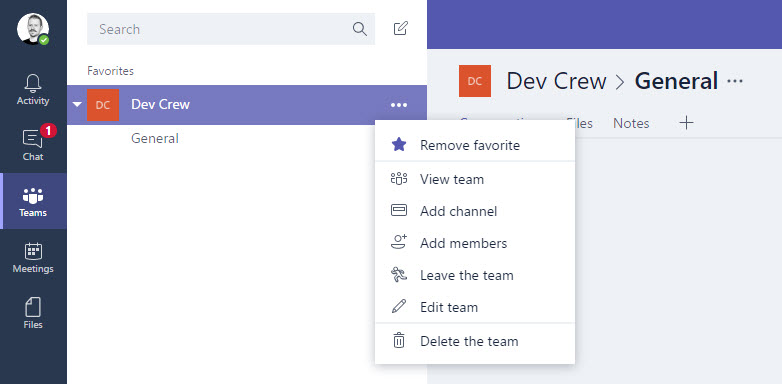This screenshot has height=384, width=782.
Task: Switch to the Notes tab
Action: pos(631,123)
